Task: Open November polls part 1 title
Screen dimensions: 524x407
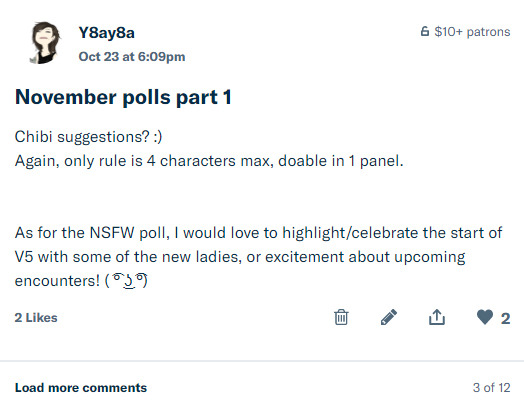Action: click(123, 97)
